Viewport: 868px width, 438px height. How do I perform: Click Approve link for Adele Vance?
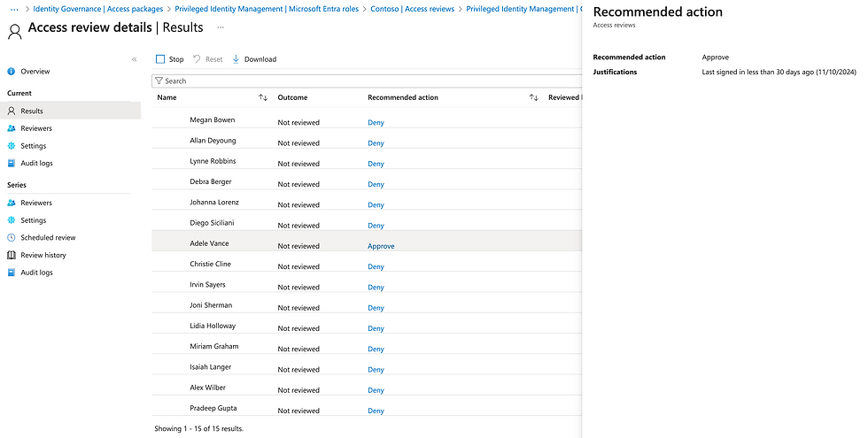coord(381,246)
